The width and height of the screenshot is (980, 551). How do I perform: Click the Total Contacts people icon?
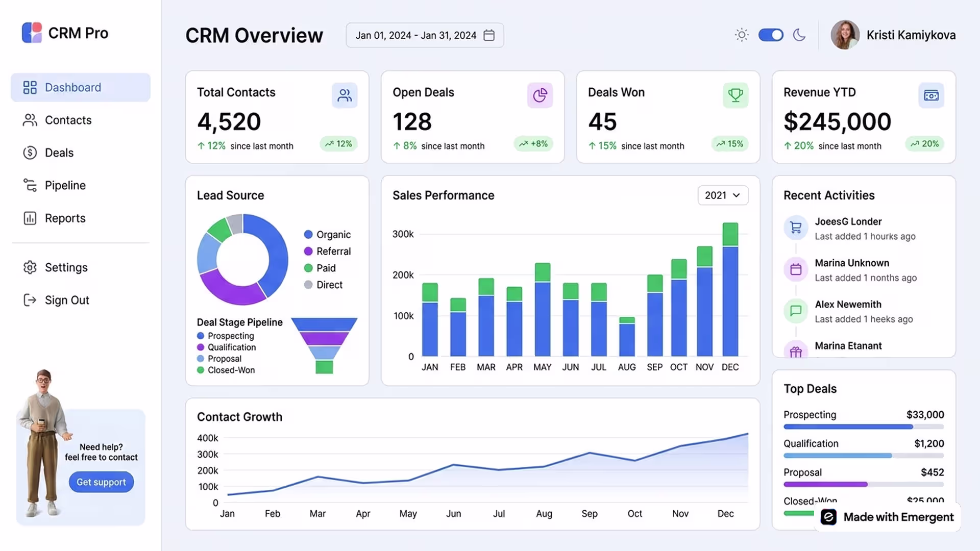coord(345,95)
